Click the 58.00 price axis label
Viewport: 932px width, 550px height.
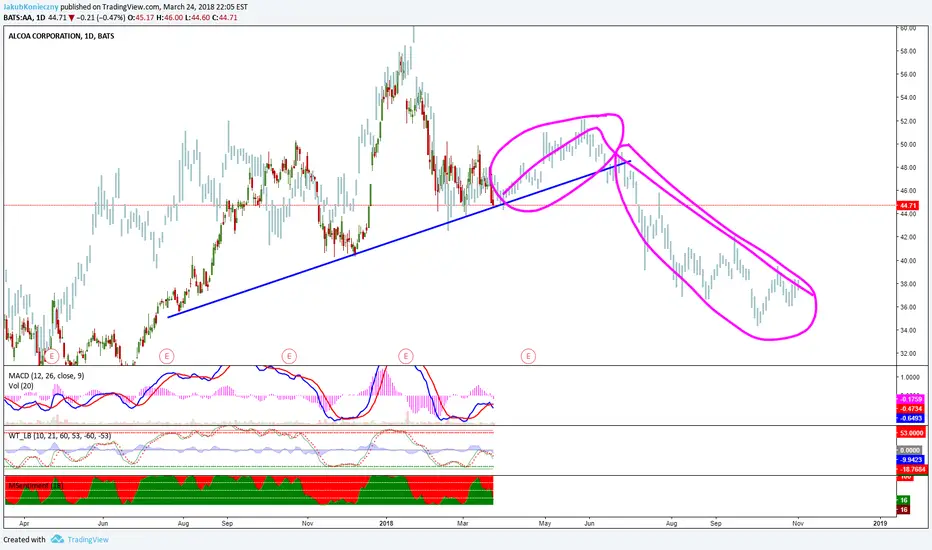907,52
